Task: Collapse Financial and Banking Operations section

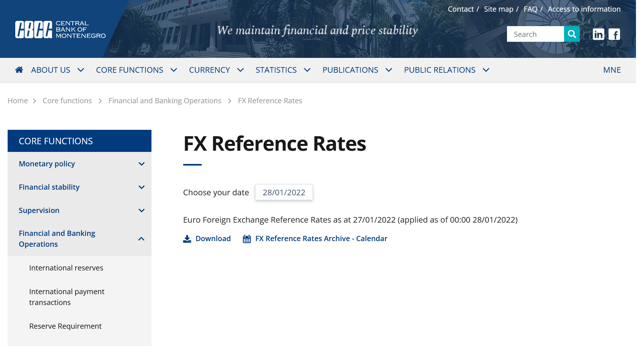Action: click(141, 239)
